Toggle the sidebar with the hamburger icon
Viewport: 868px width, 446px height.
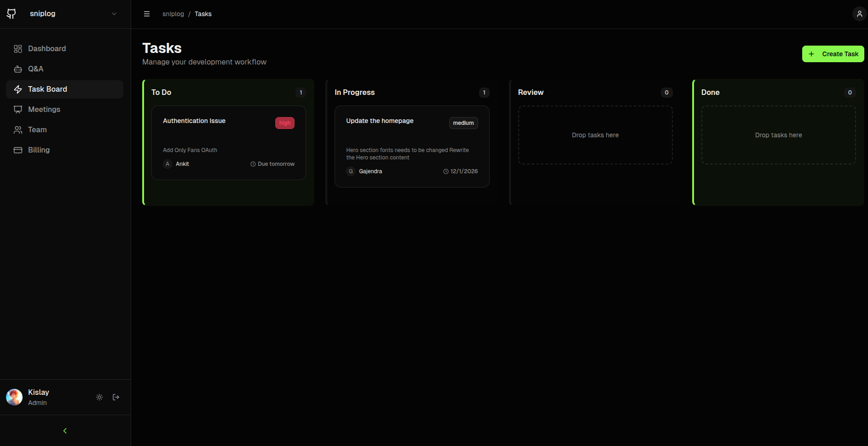[147, 14]
